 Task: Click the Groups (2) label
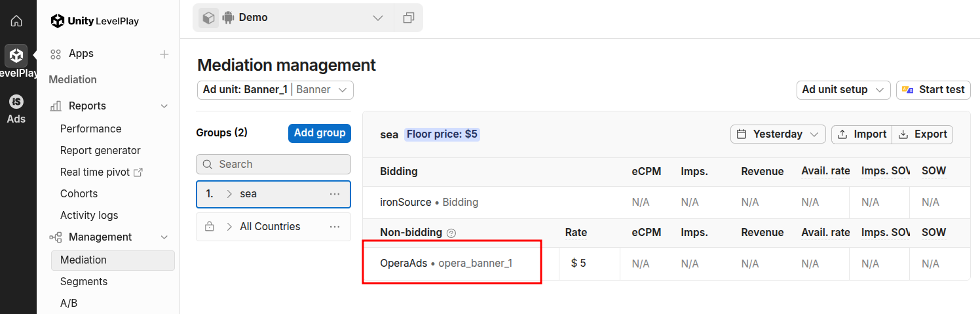pyautogui.click(x=221, y=132)
